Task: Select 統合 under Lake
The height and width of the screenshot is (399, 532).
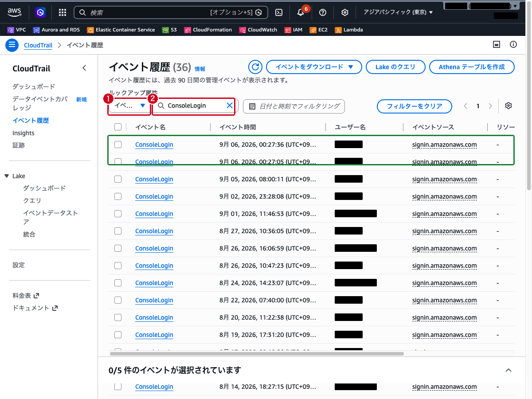Action: click(x=29, y=234)
